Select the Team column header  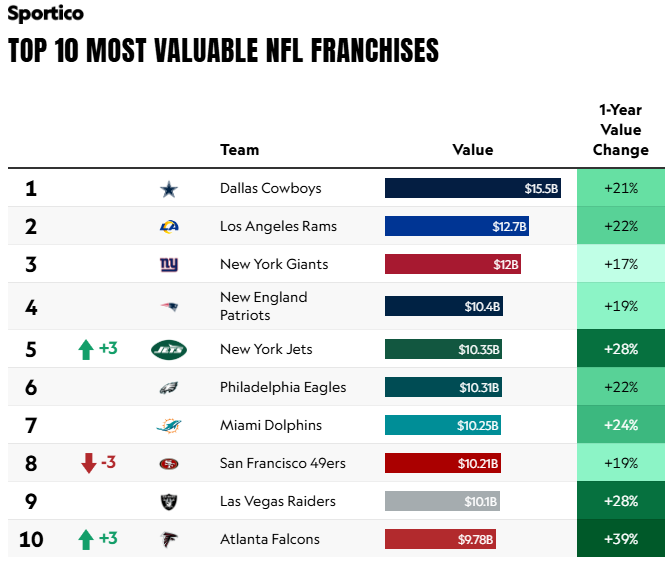click(x=240, y=150)
